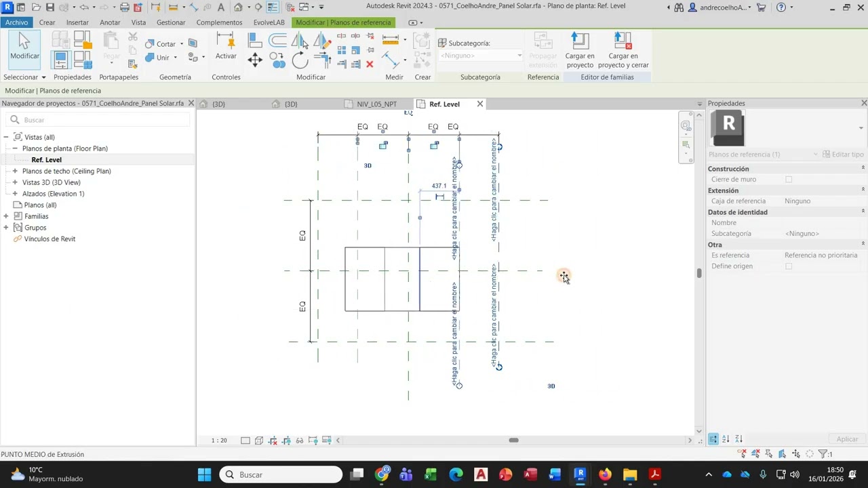Click the Editar tipo button
The height and width of the screenshot is (488, 868).
pyautogui.click(x=843, y=155)
